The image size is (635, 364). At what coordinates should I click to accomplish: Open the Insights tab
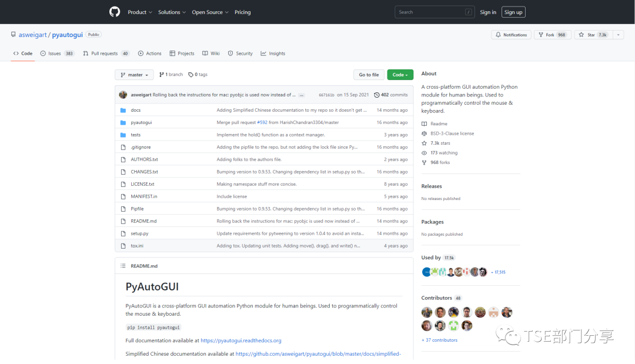click(x=273, y=54)
